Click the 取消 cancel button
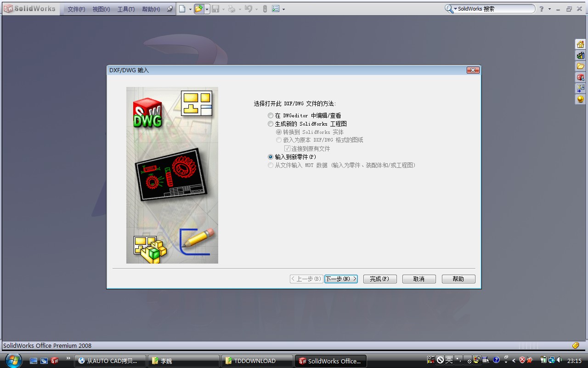The width and height of the screenshot is (588, 368). coord(419,279)
